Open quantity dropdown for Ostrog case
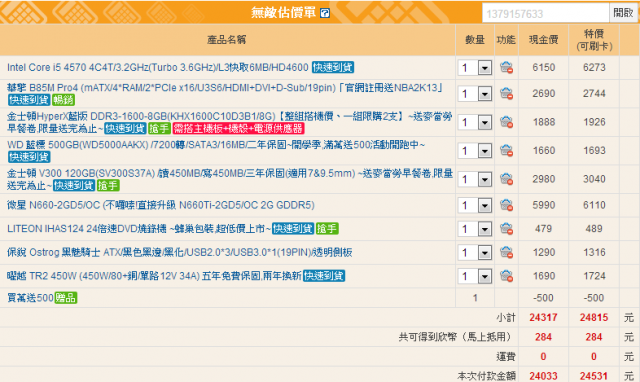 click(475, 253)
